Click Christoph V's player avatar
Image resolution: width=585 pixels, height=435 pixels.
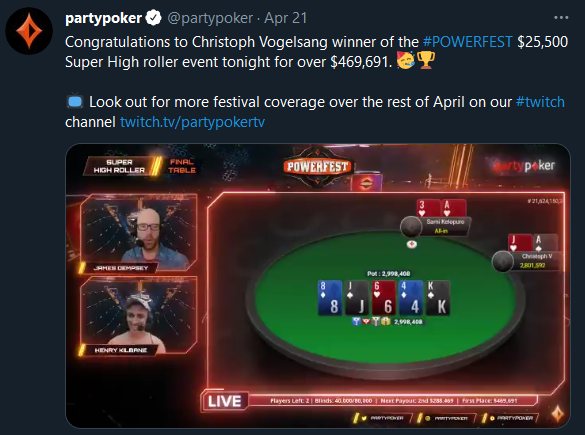(x=502, y=261)
